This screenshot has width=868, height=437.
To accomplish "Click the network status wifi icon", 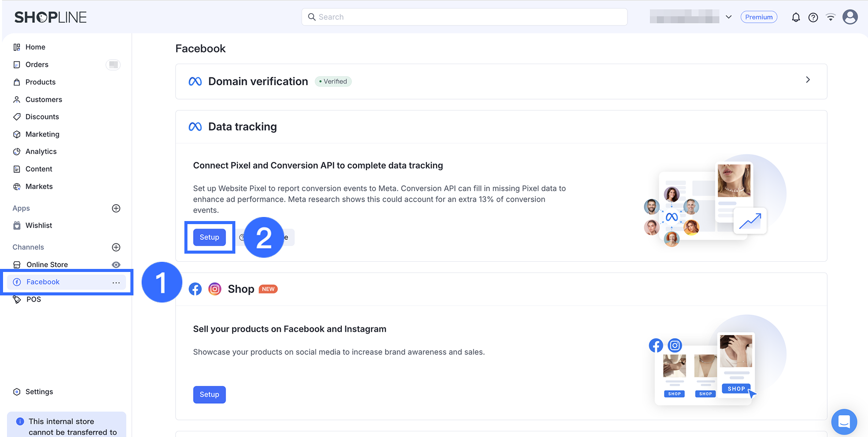I will click(830, 17).
